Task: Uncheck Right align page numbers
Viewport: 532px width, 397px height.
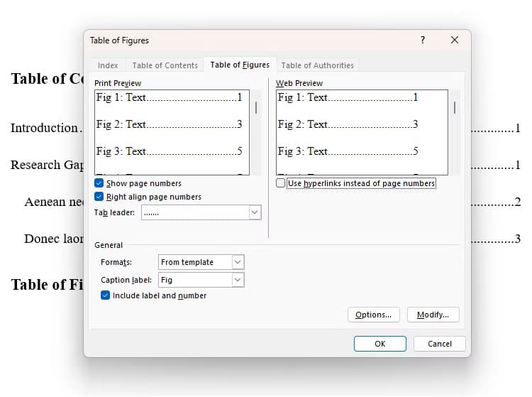Action: tap(99, 197)
